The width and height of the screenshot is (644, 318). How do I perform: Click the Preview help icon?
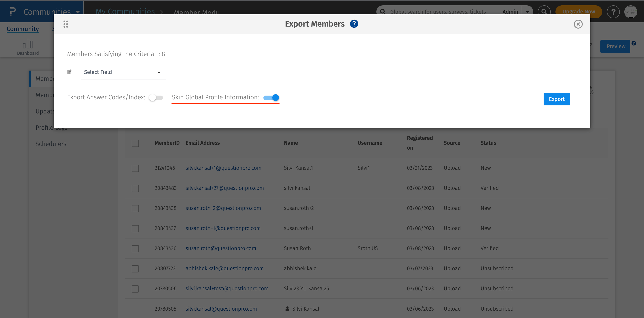[634, 43]
